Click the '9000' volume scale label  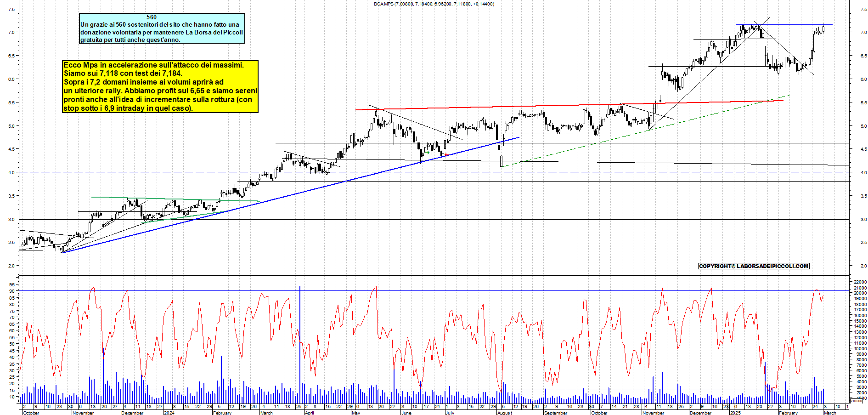[861, 354]
